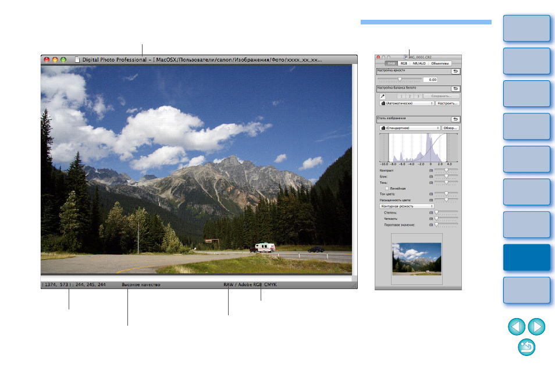Open the Автоматически white balance dropdown

(407, 104)
